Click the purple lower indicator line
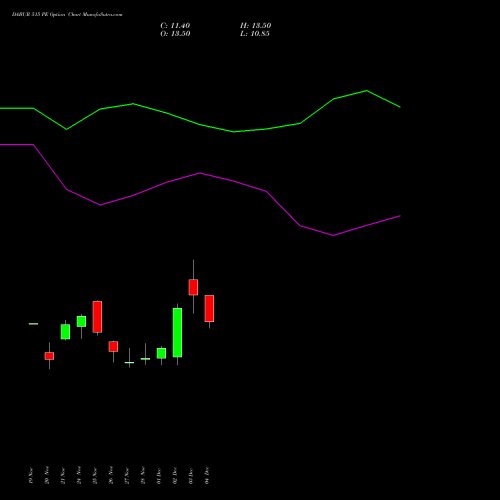The height and width of the screenshot is (500, 500). [x=200, y=173]
